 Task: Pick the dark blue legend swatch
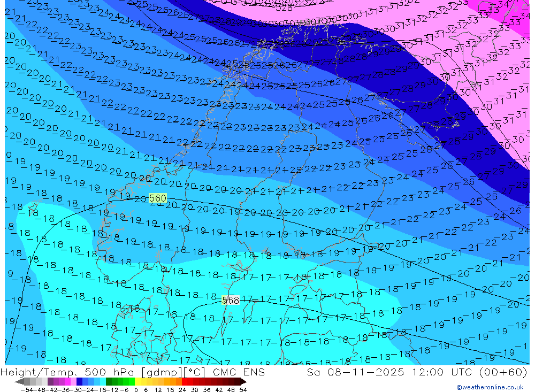click(79, 381)
